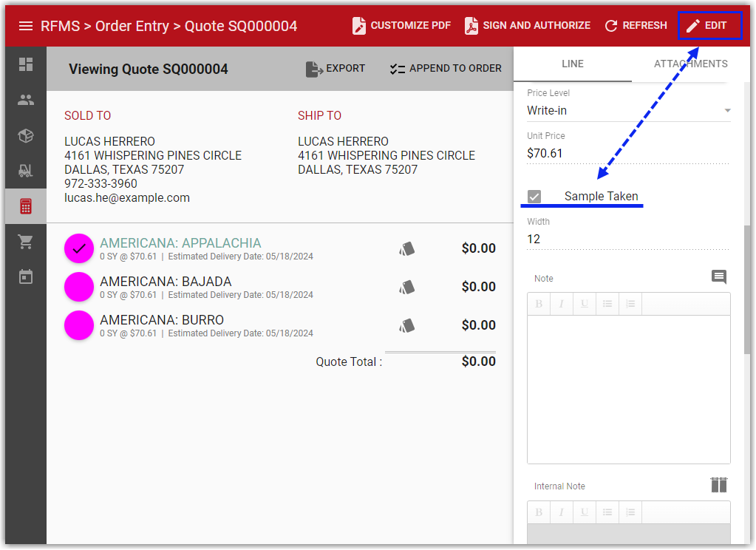Select the calculator quote sidebar icon

(26, 206)
